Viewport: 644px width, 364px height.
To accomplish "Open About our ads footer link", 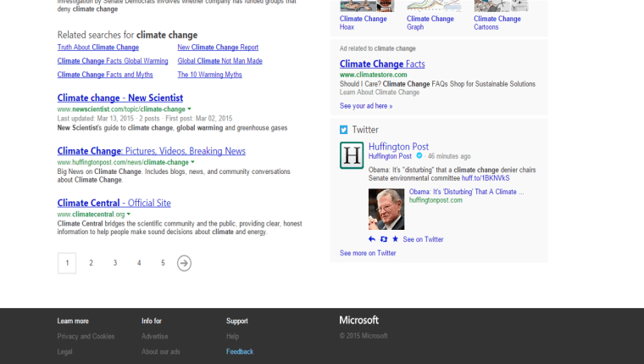I will coord(161,351).
